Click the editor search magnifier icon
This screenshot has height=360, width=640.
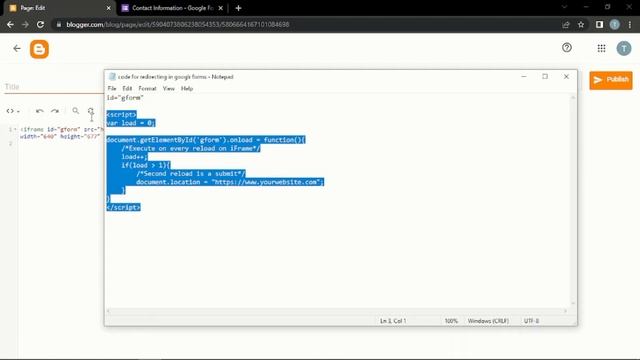(x=76, y=111)
